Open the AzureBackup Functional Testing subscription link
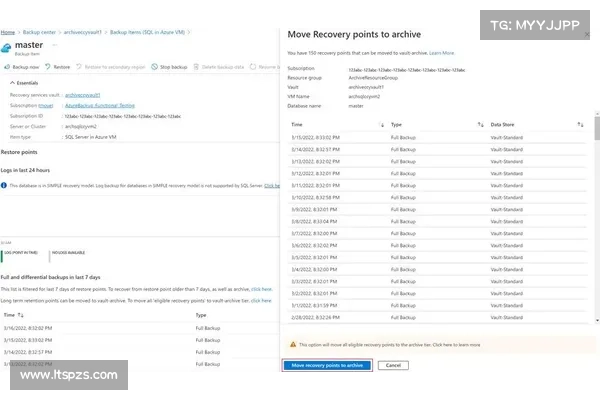The image size is (600, 400). [x=99, y=106]
